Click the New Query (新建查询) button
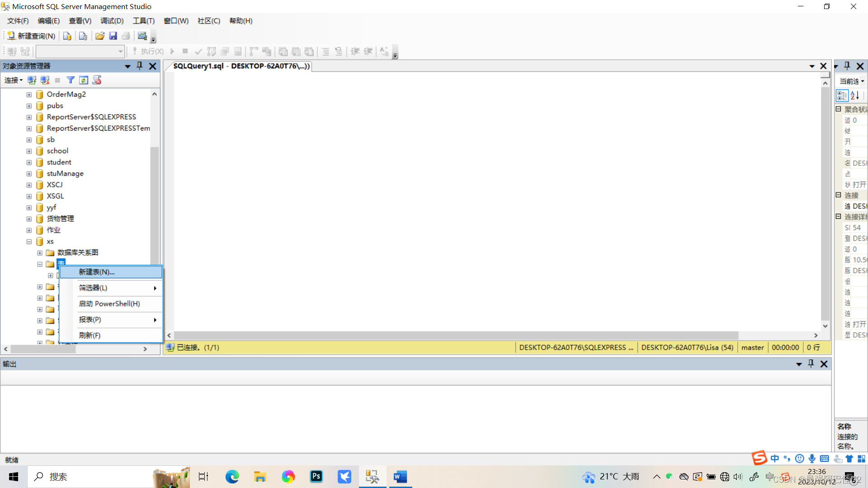 click(x=31, y=36)
